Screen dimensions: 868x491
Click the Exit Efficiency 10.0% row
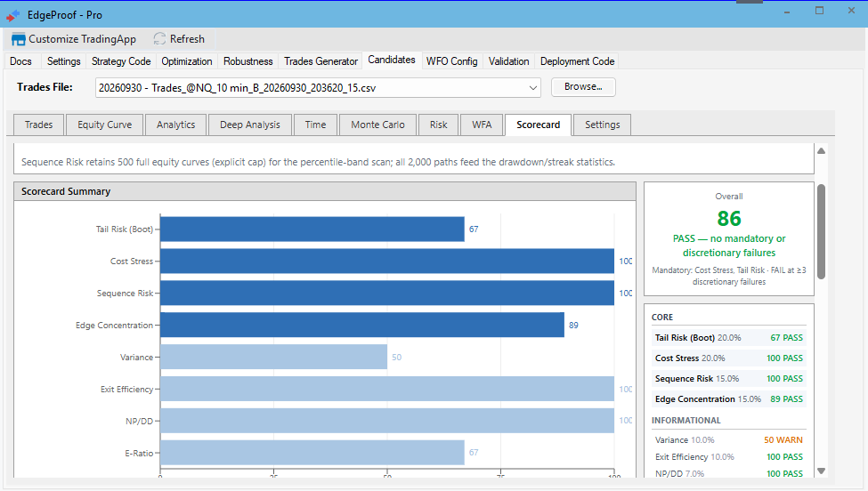728,456
